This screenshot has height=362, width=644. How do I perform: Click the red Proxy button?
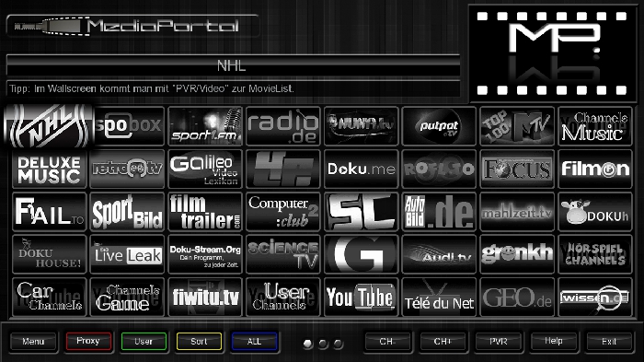(x=88, y=341)
